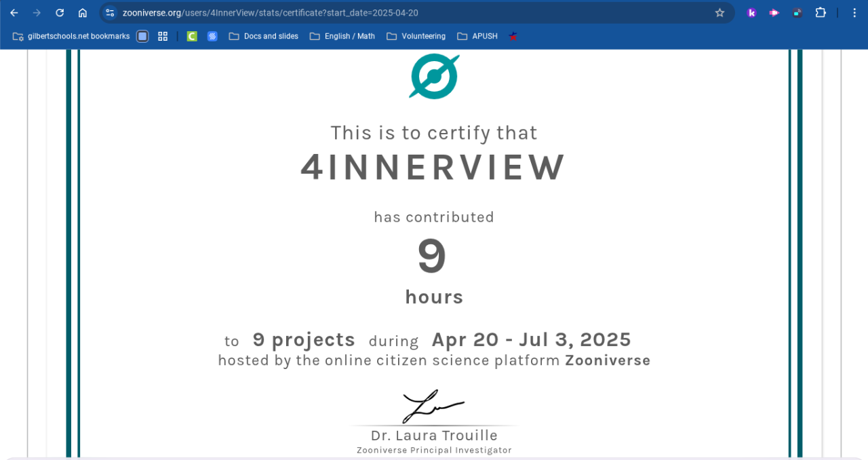Expand the English / Math bookmark folder

[x=342, y=36]
